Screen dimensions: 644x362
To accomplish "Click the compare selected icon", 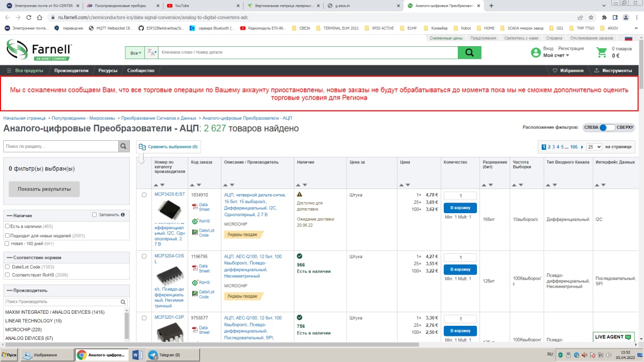I will (x=142, y=147).
